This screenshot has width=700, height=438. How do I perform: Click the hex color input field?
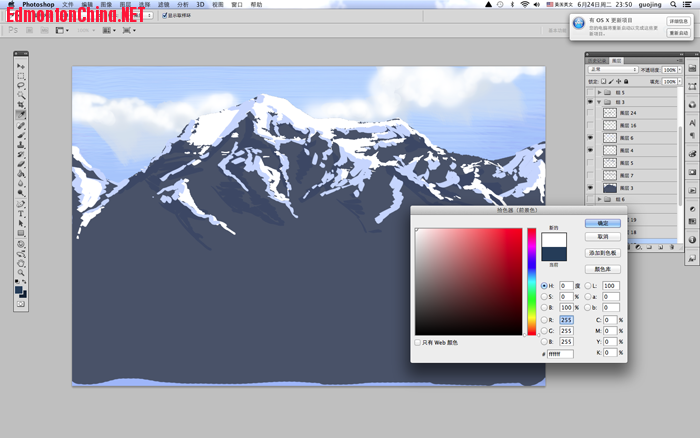point(560,354)
